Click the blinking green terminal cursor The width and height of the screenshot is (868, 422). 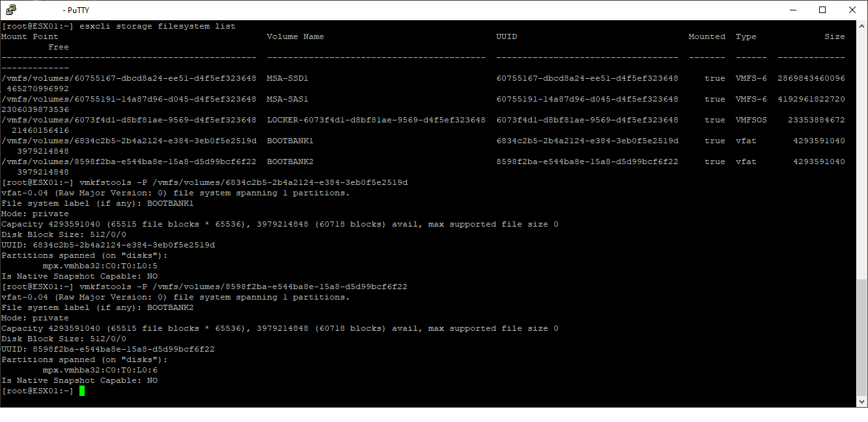pyautogui.click(x=82, y=391)
